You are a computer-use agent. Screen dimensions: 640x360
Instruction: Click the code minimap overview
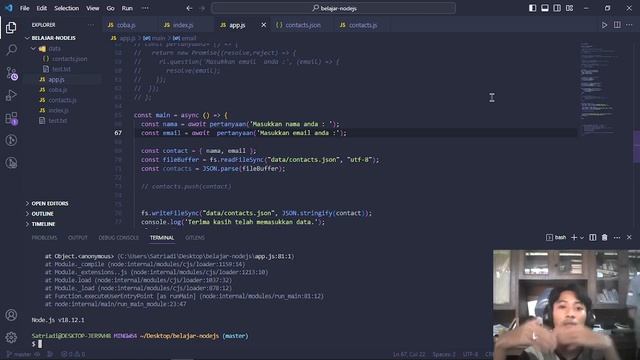tap(599, 88)
